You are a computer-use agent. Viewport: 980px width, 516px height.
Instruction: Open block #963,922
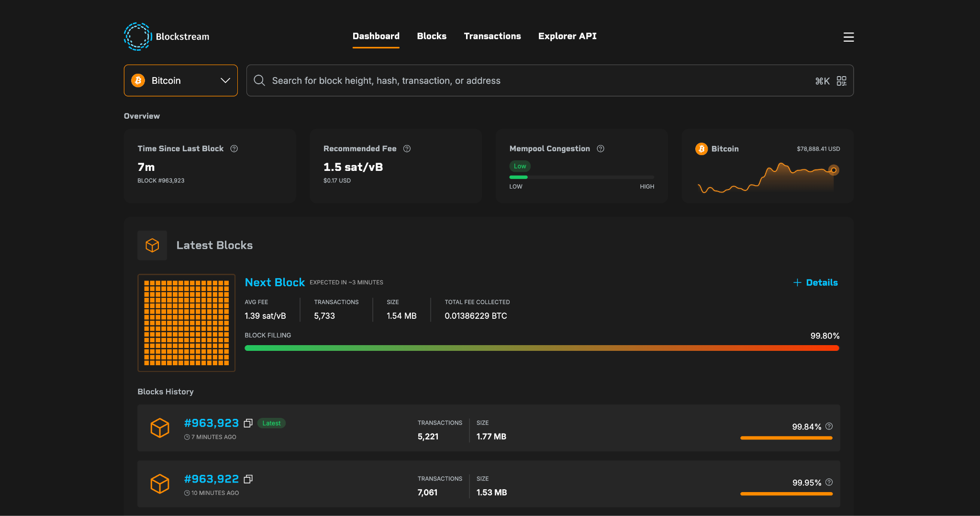coord(212,479)
